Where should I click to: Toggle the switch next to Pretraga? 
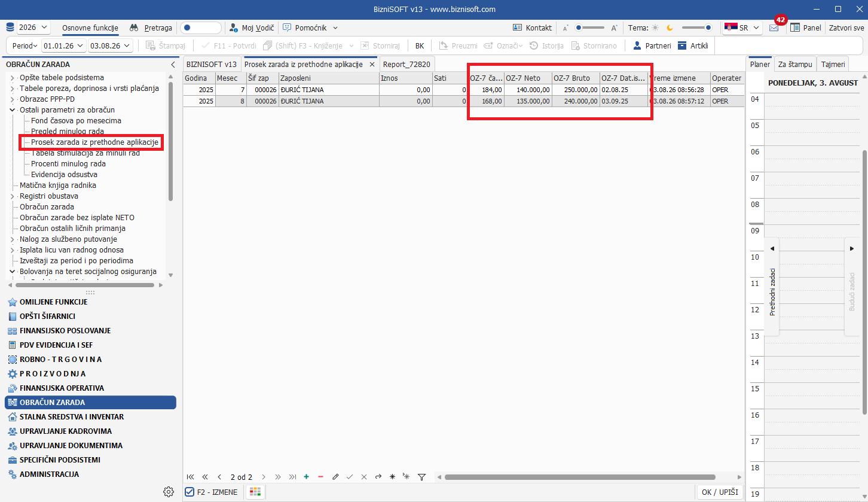(200, 28)
